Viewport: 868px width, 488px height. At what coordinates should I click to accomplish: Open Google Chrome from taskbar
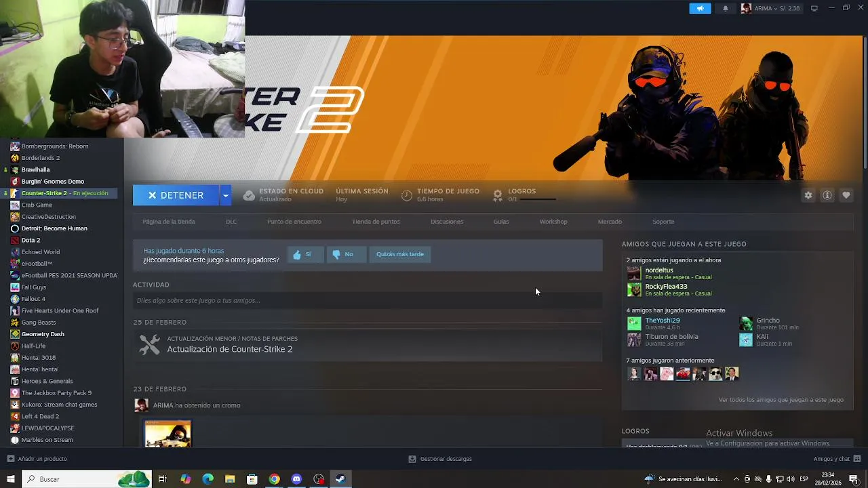(x=274, y=479)
